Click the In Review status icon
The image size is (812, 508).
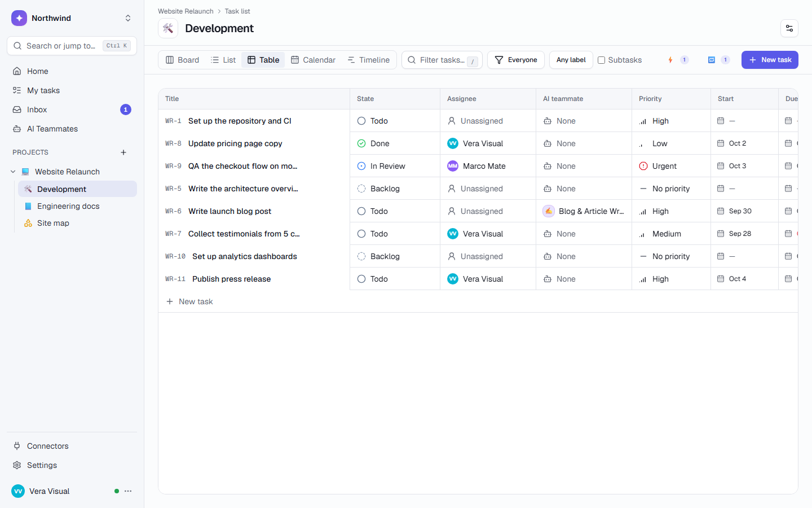[361, 166]
